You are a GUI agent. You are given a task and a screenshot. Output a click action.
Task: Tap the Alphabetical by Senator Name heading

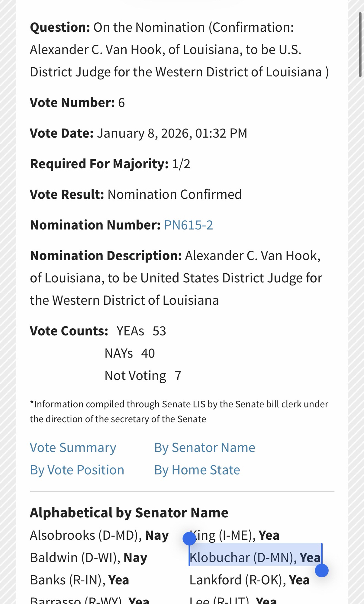pyautogui.click(x=129, y=512)
